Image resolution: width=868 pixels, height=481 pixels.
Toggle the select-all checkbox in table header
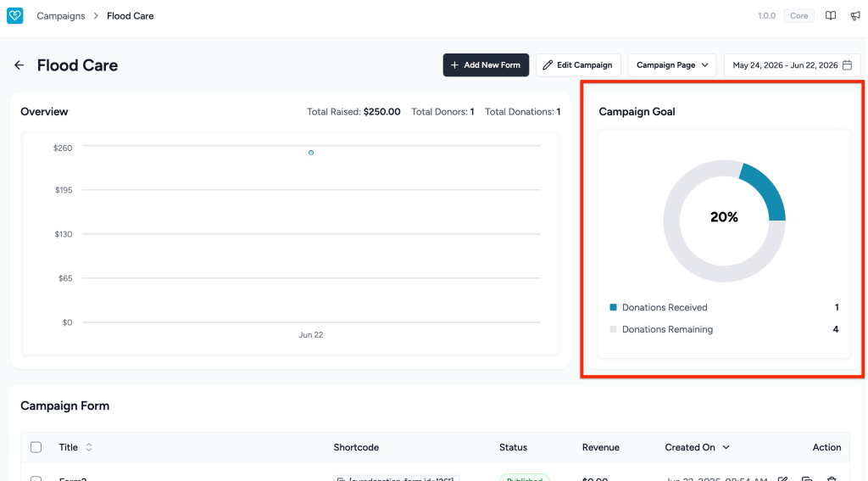[x=36, y=447]
